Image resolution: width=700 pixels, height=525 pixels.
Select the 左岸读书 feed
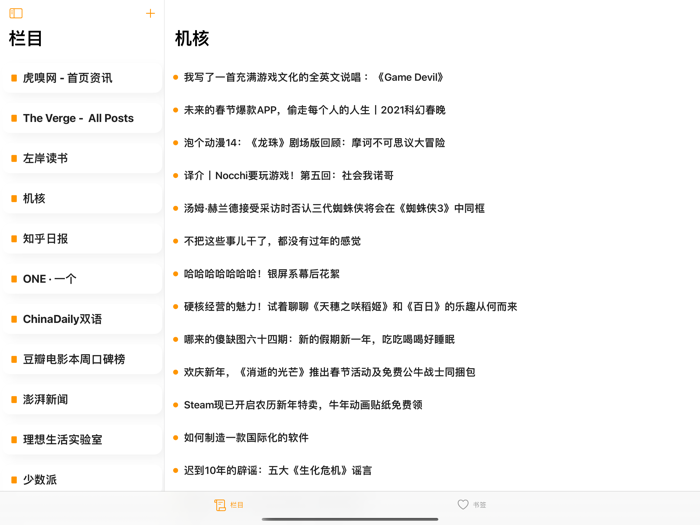[x=83, y=158]
